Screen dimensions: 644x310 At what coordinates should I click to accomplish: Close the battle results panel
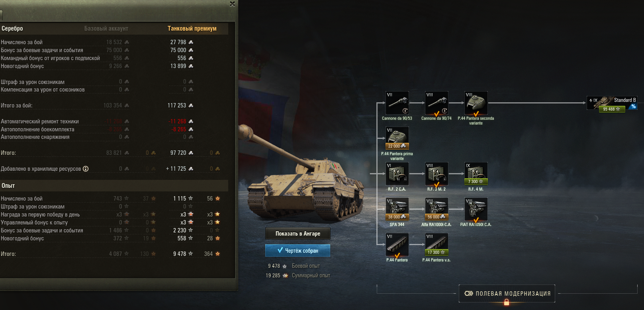click(233, 4)
